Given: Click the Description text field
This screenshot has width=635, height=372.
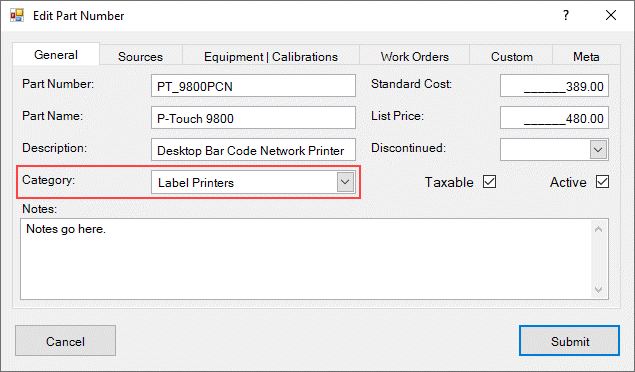Looking at the screenshot, I should [254, 150].
